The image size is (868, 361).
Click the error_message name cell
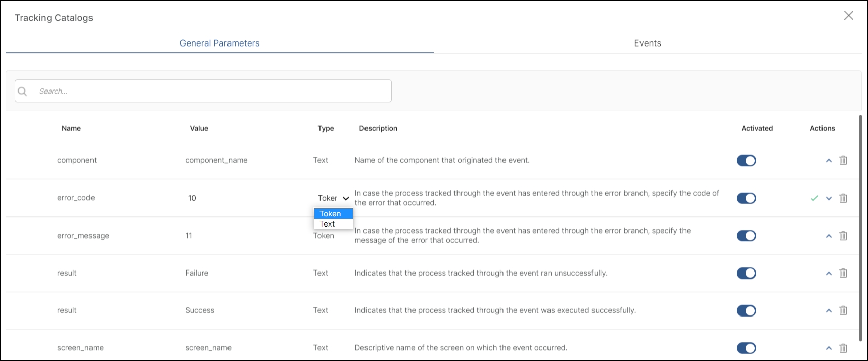83,236
